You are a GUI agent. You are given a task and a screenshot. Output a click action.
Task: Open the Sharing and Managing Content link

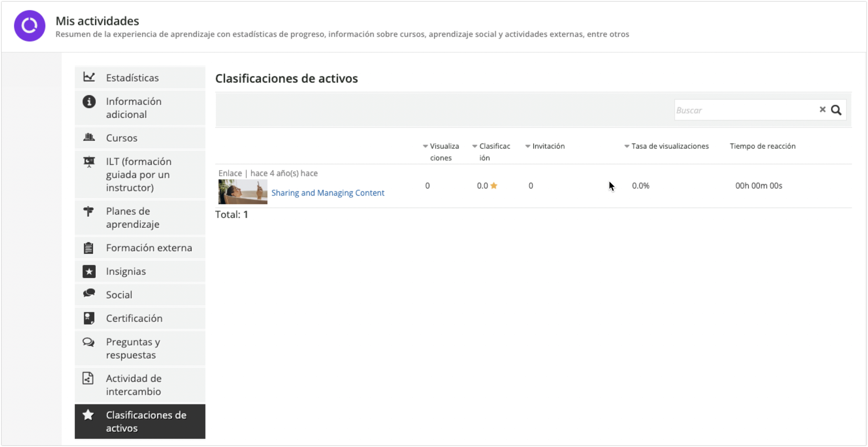[x=328, y=192]
